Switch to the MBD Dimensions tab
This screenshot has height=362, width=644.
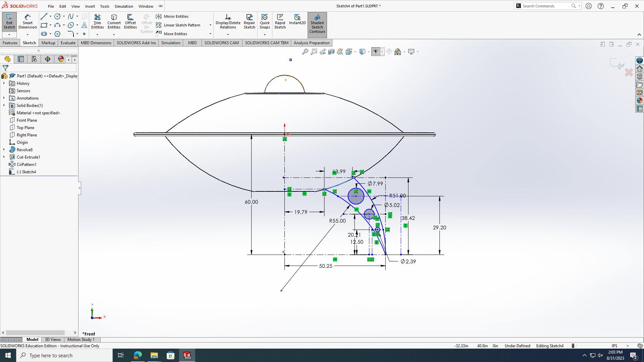[x=96, y=43]
